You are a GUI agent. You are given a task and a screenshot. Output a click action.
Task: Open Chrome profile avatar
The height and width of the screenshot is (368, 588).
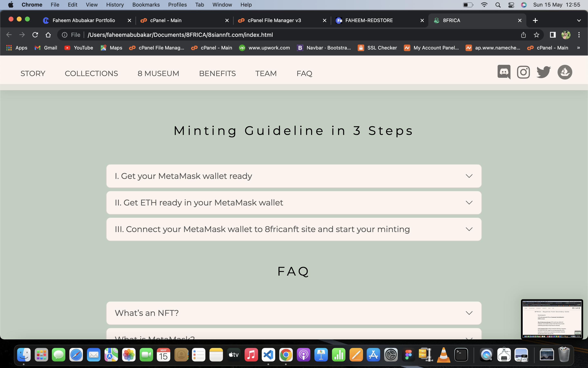566,35
